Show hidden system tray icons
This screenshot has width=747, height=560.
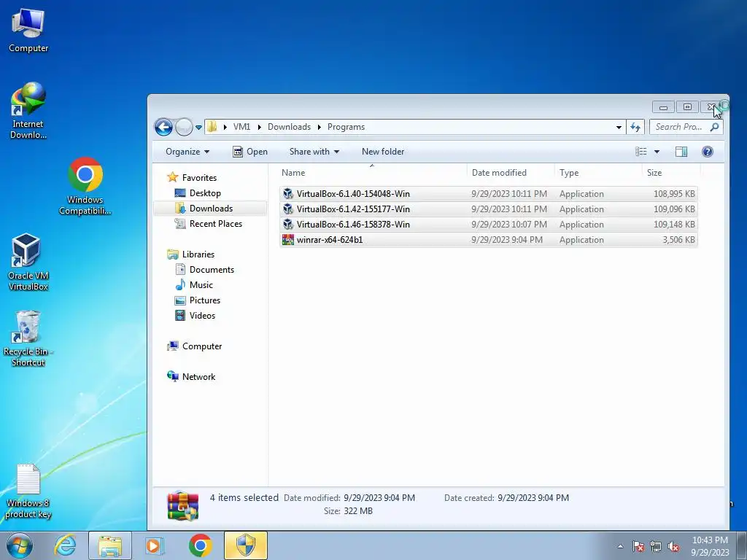620,546
